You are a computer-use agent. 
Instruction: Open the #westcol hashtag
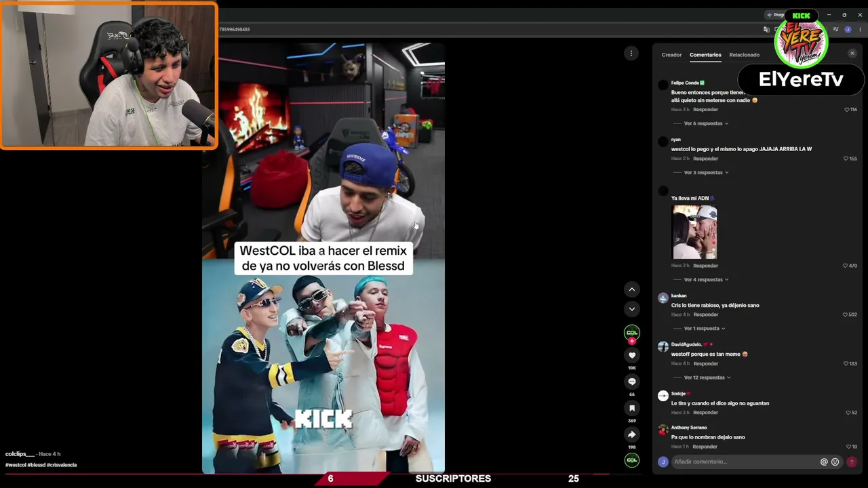16,465
